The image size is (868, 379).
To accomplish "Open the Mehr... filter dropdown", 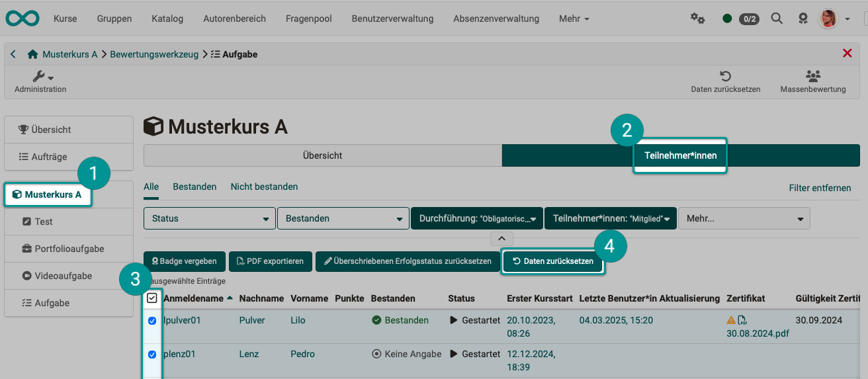I will (744, 218).
